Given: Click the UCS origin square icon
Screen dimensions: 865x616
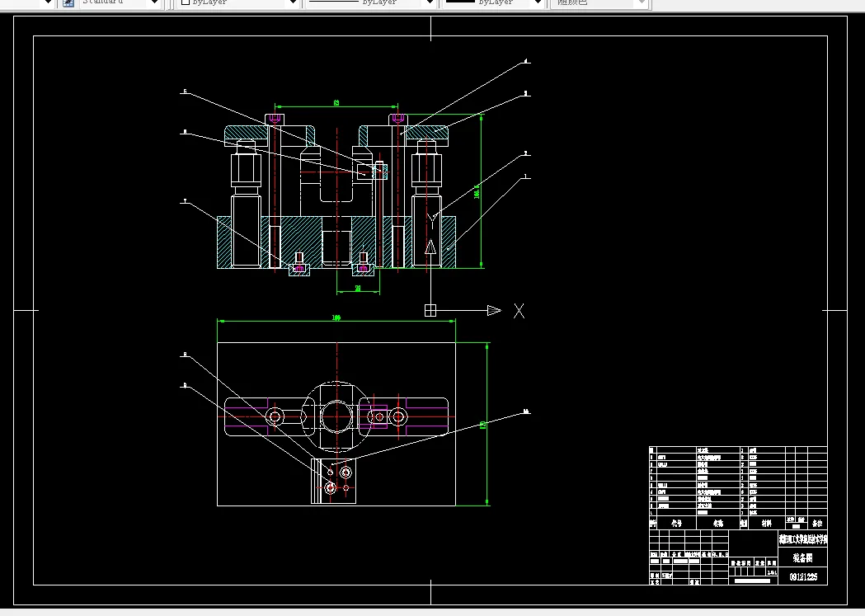Looking at the screenshot, I should click(x=430, y=311).
